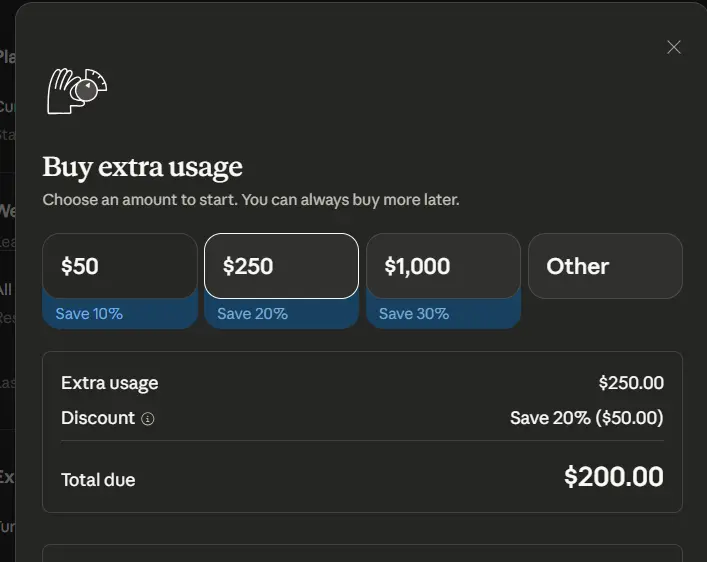Pick the Other amount option

pyautogui.click(x=605, y=266)
